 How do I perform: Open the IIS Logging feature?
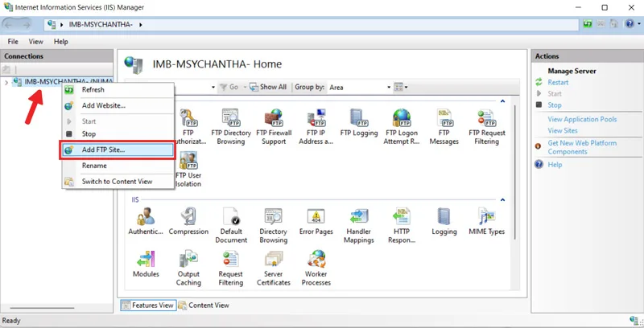pos(444,222)
